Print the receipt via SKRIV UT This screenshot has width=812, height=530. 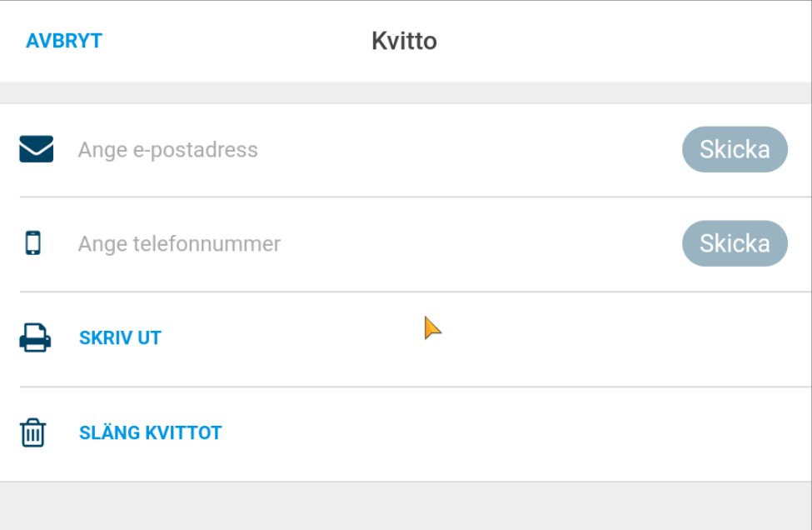click(x=120, y=337)
